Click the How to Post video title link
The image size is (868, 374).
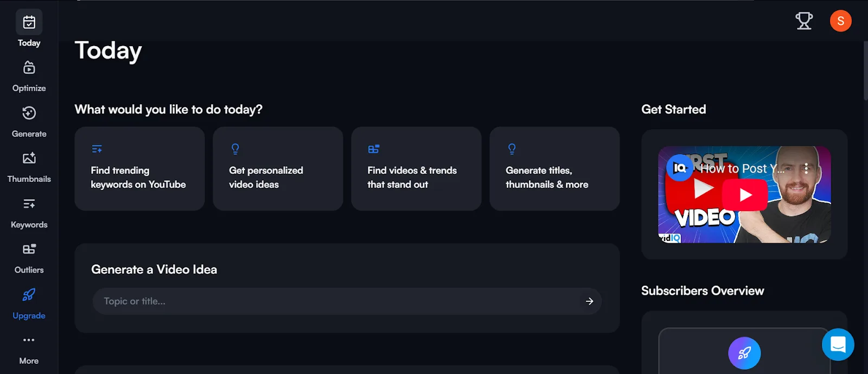pyautogui.click(x=742, y=169)
